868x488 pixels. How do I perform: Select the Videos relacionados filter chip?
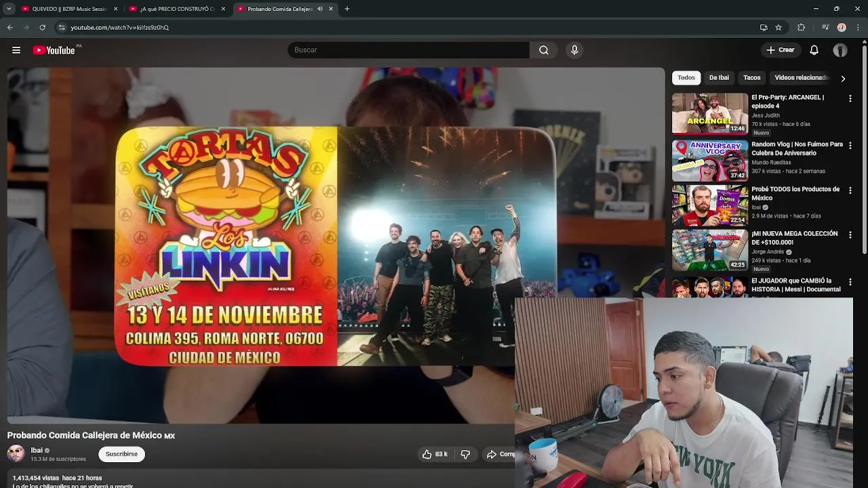pyautogui.click(x=802, y=78)
